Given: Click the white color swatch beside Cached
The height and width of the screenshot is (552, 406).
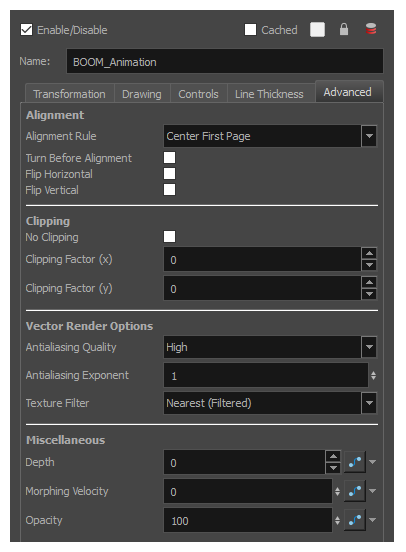Looking at the screenshot, I should pyautogui.click(x=317, y=30).
